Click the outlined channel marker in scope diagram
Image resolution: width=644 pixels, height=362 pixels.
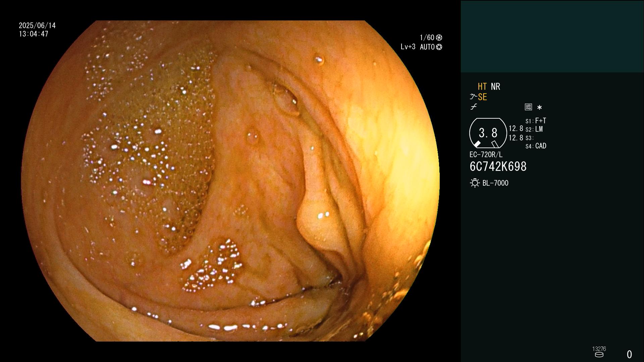click(495, 144)
